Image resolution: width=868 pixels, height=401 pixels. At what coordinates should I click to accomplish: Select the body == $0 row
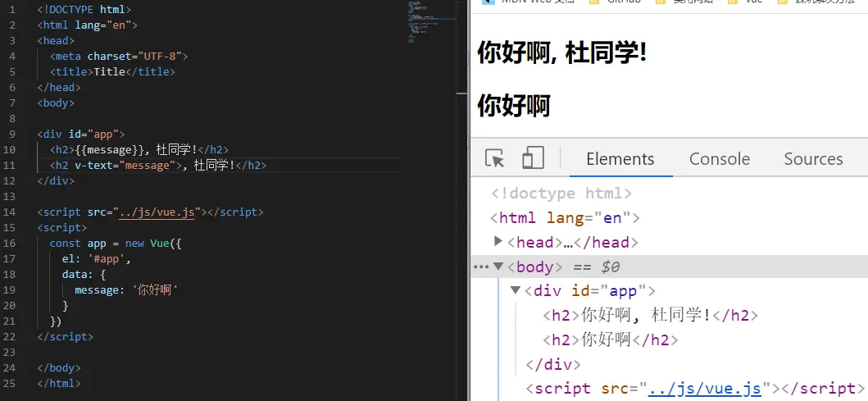click(x=669, y=267)
